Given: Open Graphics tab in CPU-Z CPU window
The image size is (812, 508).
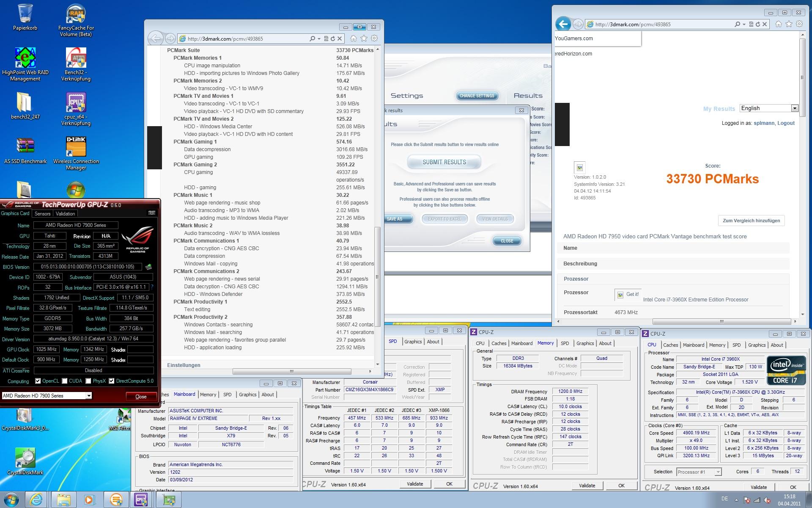Looking at the screenshot, I should click(757, 345).
